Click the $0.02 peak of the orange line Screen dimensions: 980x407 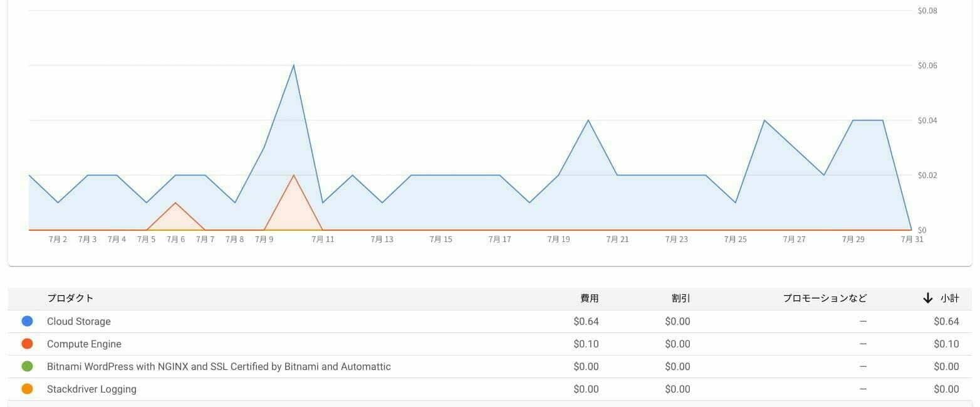[x=293, y=175]
